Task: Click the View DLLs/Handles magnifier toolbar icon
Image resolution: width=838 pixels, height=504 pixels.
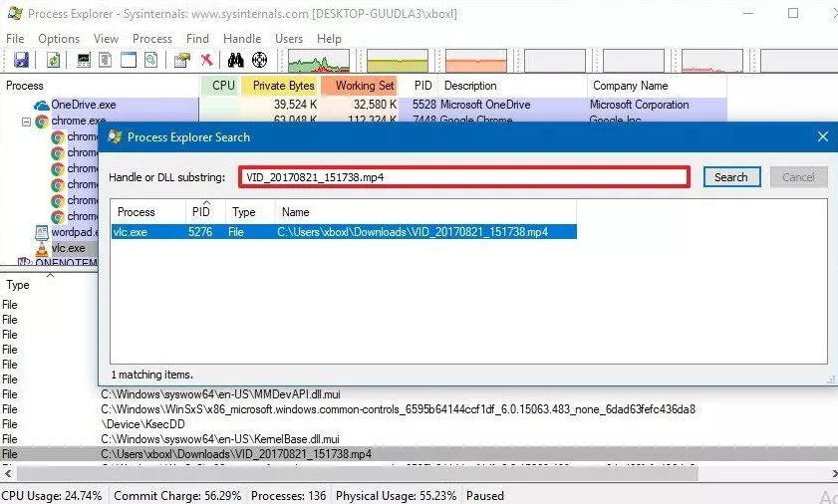Action: coord(151,60)
